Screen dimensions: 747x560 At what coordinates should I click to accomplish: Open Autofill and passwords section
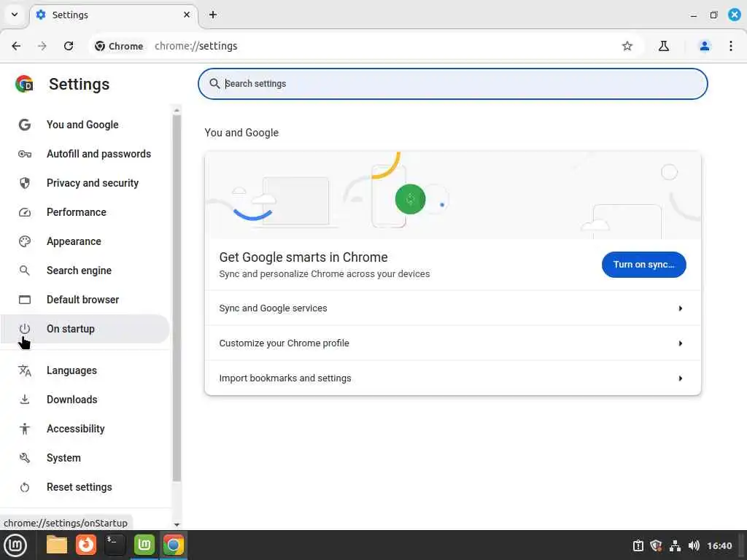click(85, 154)
